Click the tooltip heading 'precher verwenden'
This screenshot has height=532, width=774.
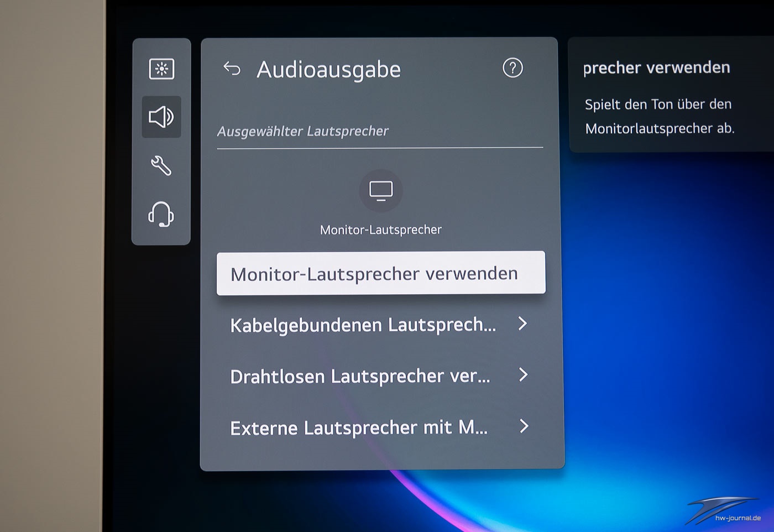656,67
